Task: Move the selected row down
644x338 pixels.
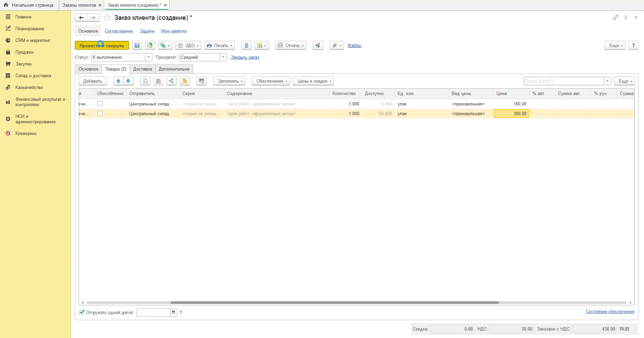Action: pos(128,81)
